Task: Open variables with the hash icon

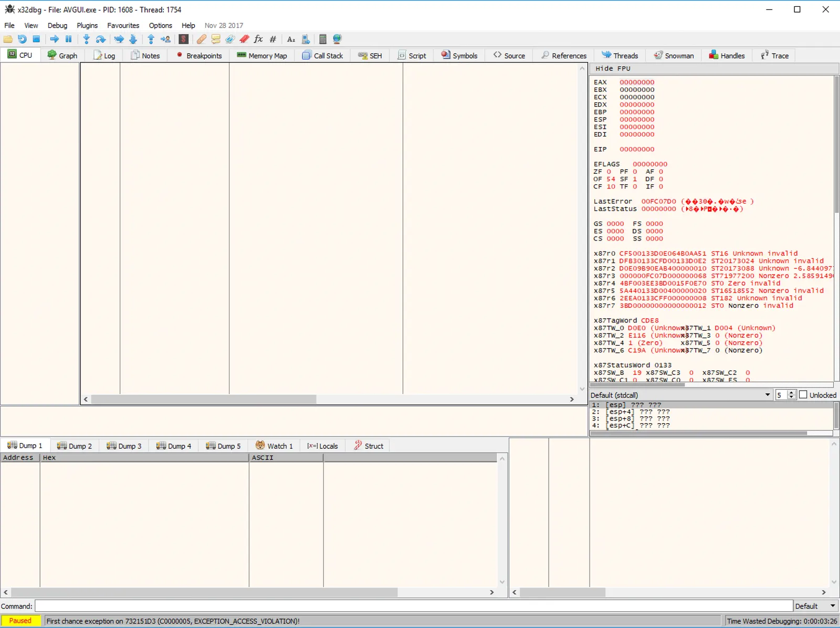Action: 272,39
